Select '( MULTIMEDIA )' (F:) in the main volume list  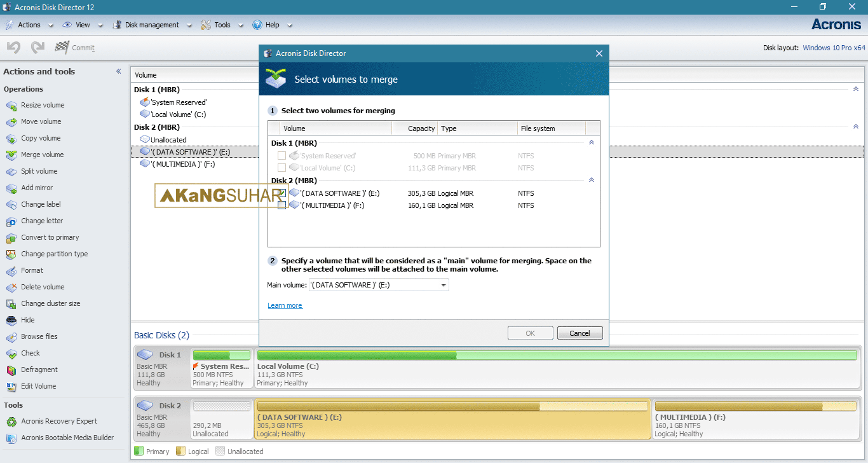pos(177,164)
